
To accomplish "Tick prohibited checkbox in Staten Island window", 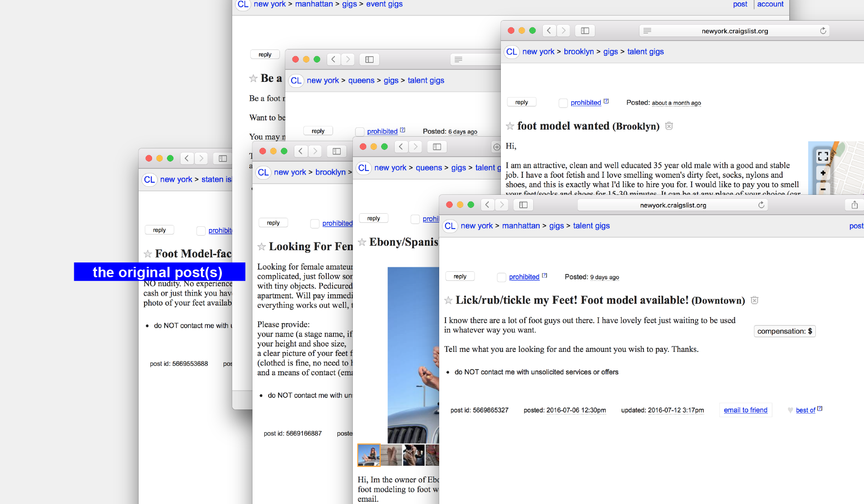I will 201,230.
